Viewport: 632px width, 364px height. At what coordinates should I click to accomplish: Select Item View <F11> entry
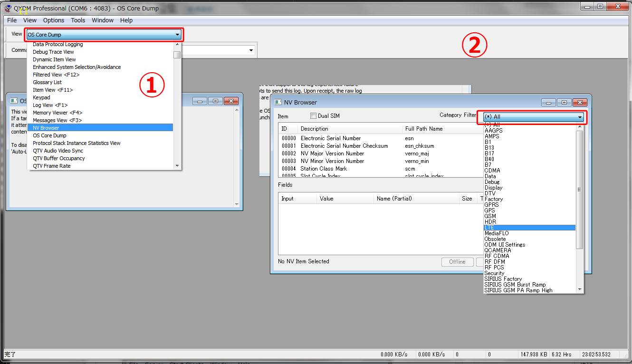point(53,90)
